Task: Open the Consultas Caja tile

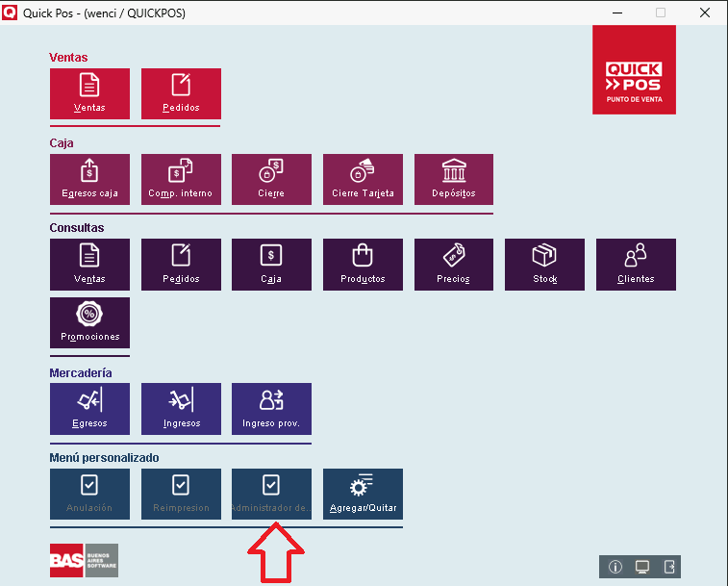Action: (271, 265)
